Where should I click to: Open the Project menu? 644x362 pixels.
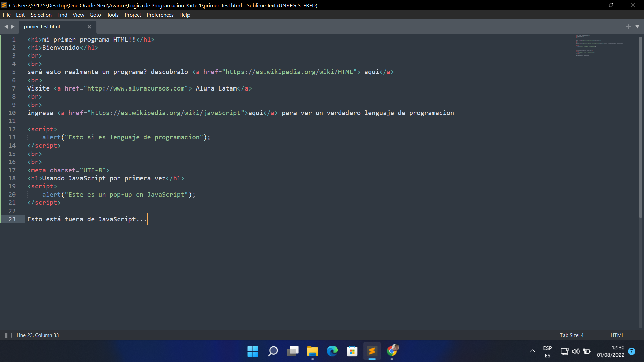coord(133,15)
